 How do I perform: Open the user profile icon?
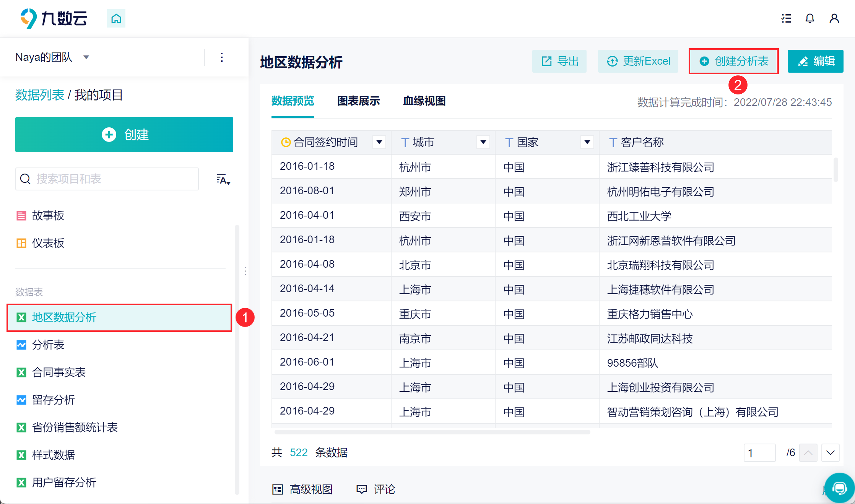pos(834,18)
